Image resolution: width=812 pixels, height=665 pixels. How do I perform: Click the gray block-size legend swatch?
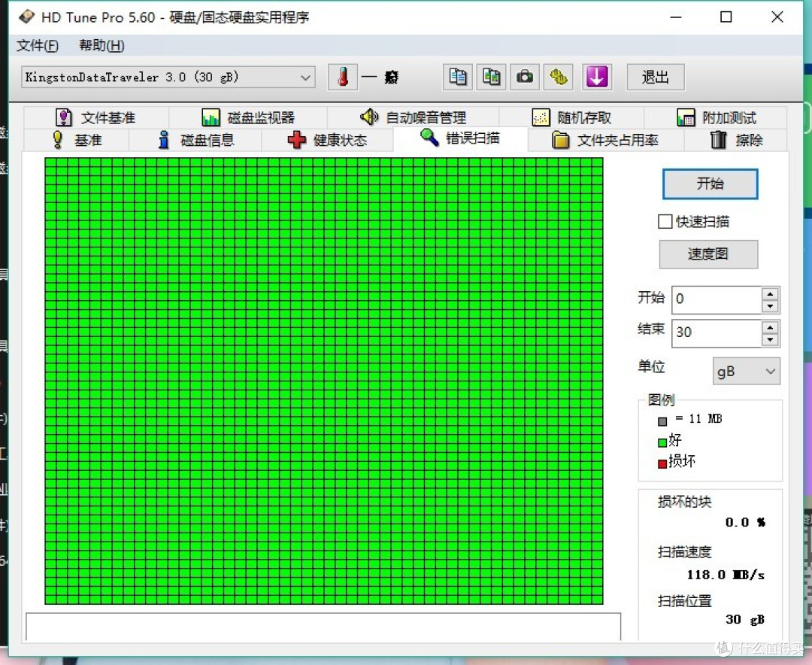coord(662,421)
